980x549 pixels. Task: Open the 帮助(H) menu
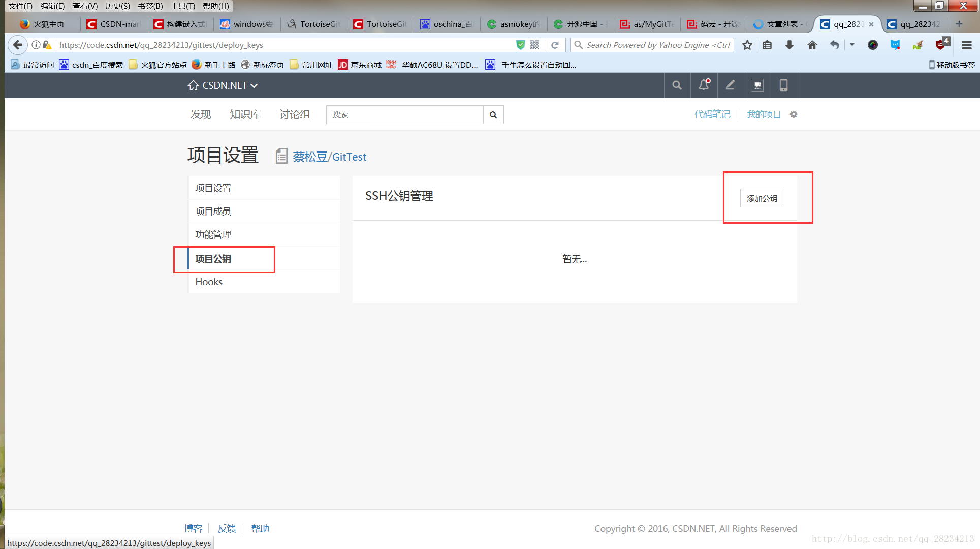click(x=216, y=6)
